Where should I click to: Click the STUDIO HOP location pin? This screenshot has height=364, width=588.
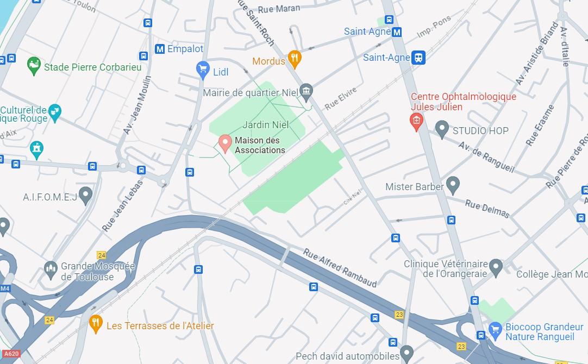point(442,129)
